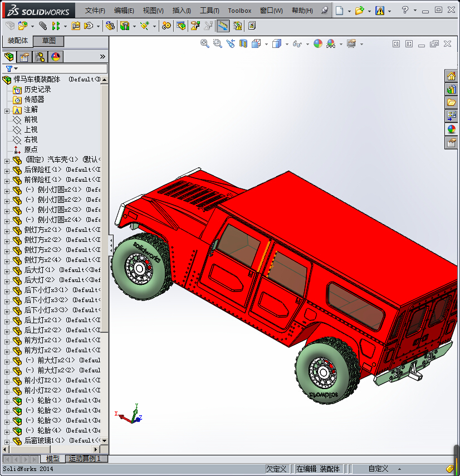Open the 插入(I) menu
This screenshot has width=460, height=476.
coord(182,11)
